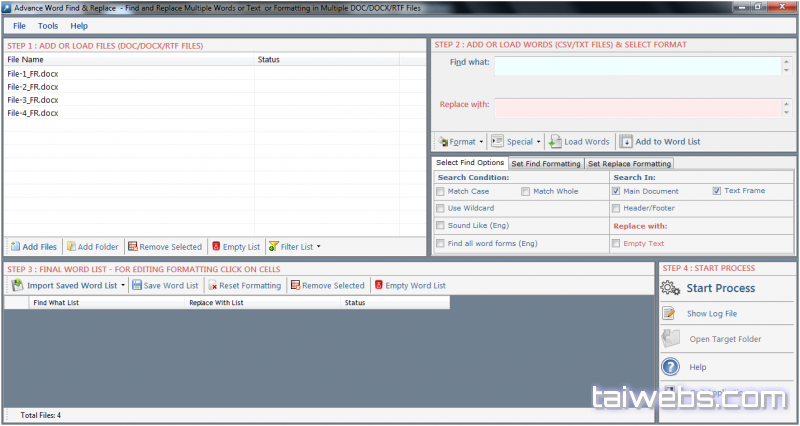Click the Load Words icon
This screenshot has width=800, height=426.
pyautogui.click(x=557, y=142)
